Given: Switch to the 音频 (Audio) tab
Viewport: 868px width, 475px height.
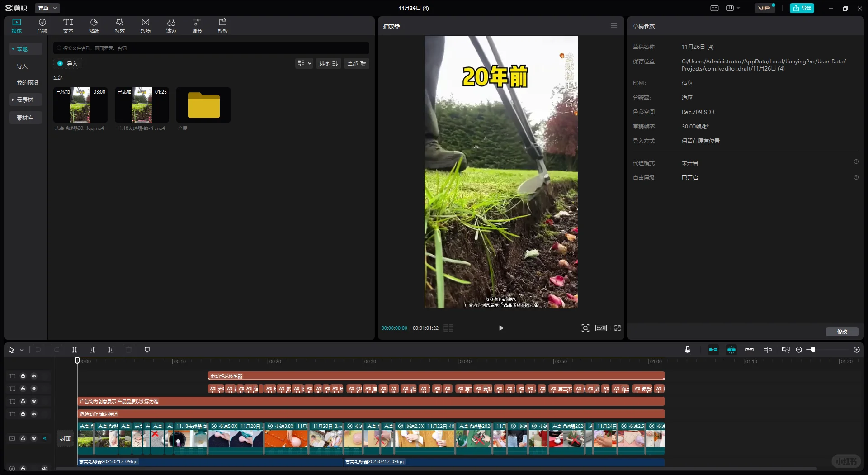Looking at the screenshot, I should coord(42,26).
